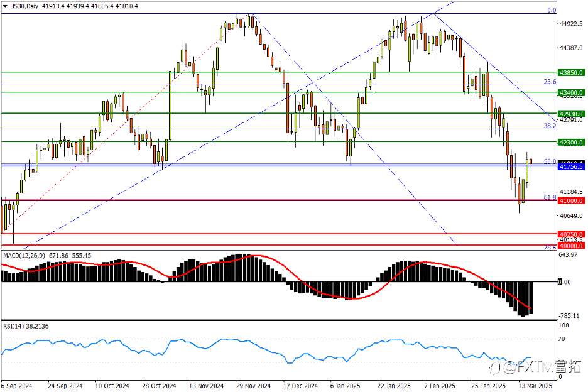
Task: Click the RSI overbought level 70 label
Action: (562, 339)
